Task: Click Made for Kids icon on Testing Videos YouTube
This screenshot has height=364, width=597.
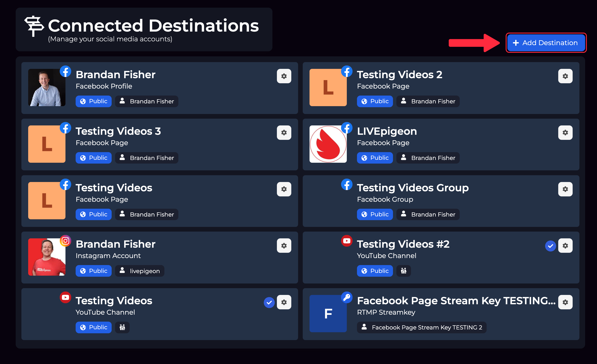Action: pyautogui.click(x=122, y=327)
